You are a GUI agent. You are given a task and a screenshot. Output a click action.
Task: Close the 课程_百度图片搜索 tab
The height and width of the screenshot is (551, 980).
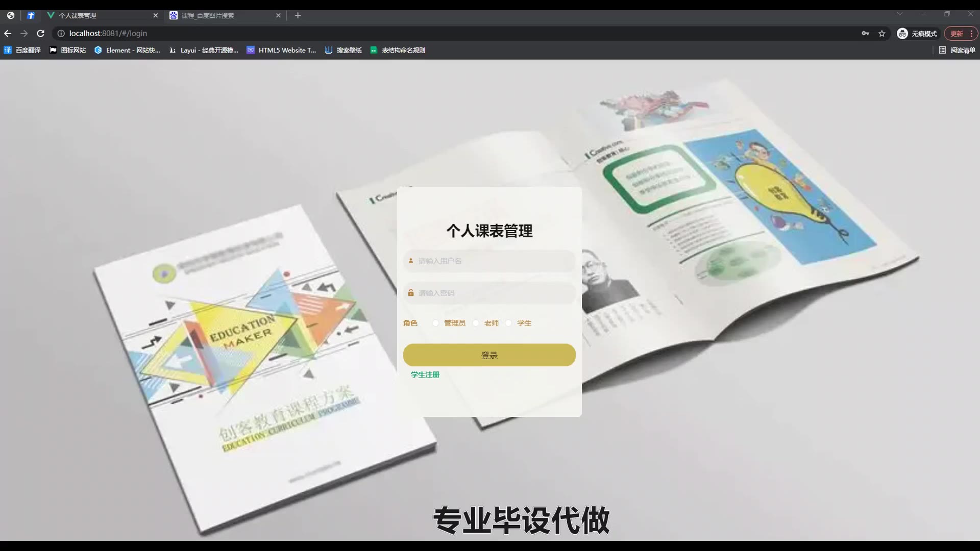[x=278, y=15]
